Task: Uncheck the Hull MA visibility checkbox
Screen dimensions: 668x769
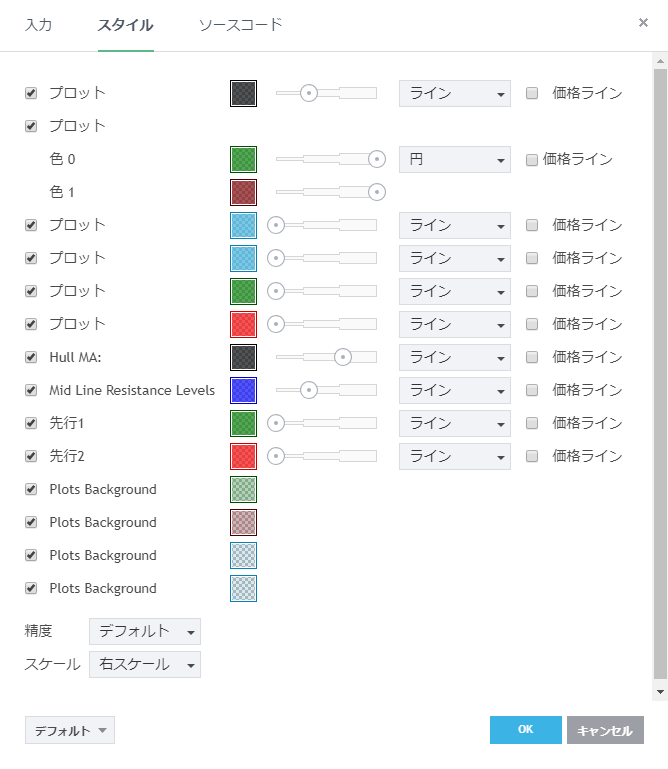Action: click(31, 357)
